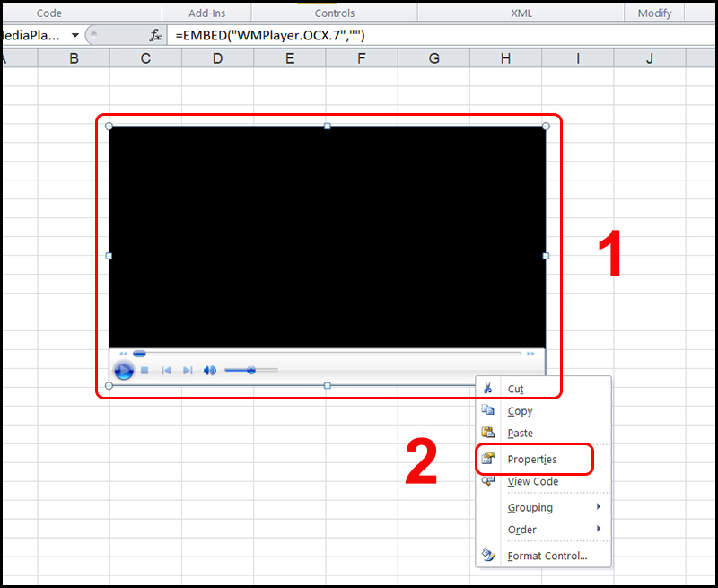Screen dimensions: 718x588
Task: Click the Copy icon in context menu
Action: [x=487, y=410]
